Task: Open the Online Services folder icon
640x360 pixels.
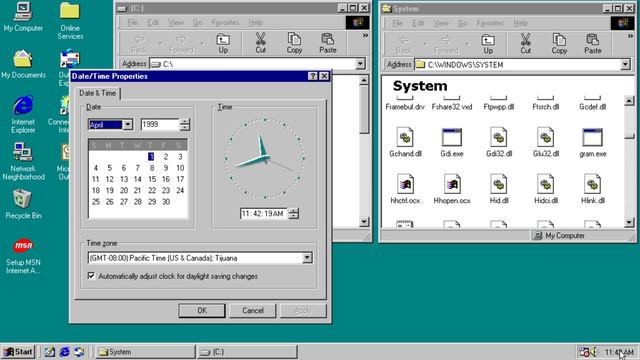Action: [x=70, y=20]
